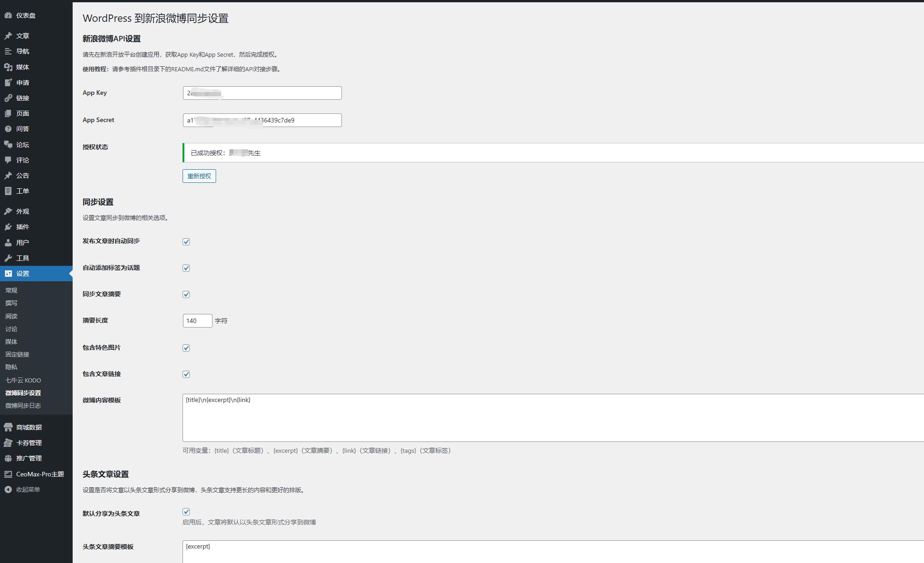
Task: Click the 重新授权 button
Action: 199,176
